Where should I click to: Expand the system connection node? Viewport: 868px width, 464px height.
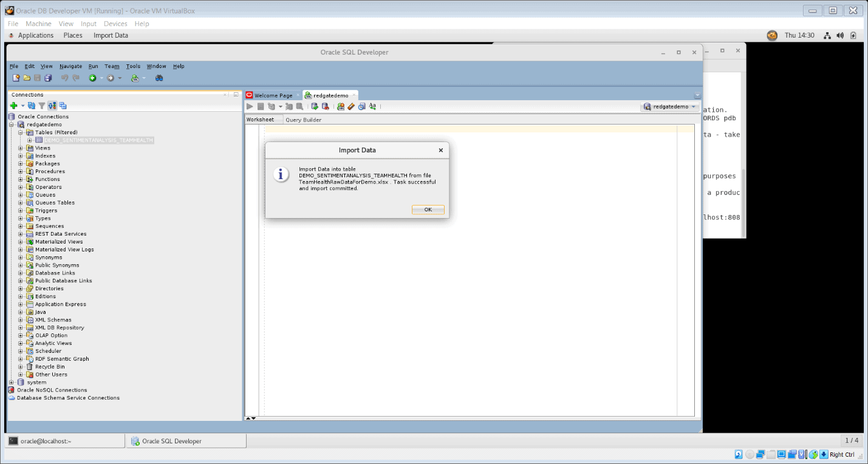click(x=12, y=383)
